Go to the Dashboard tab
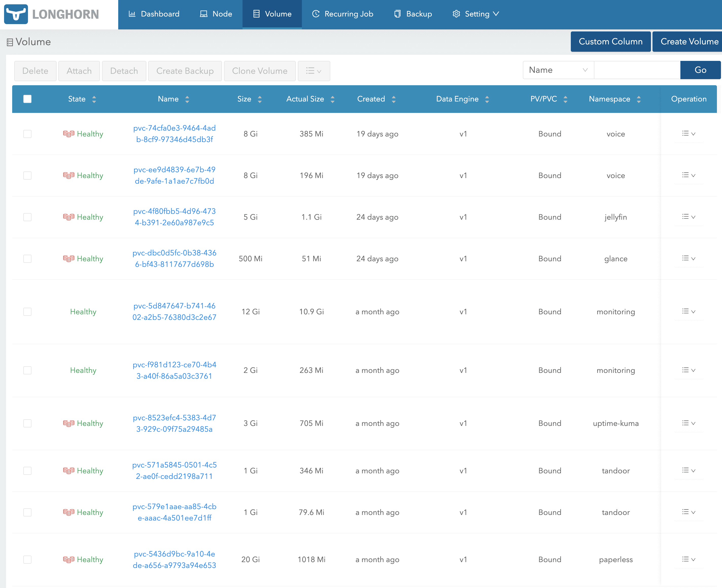 point(154,14)
